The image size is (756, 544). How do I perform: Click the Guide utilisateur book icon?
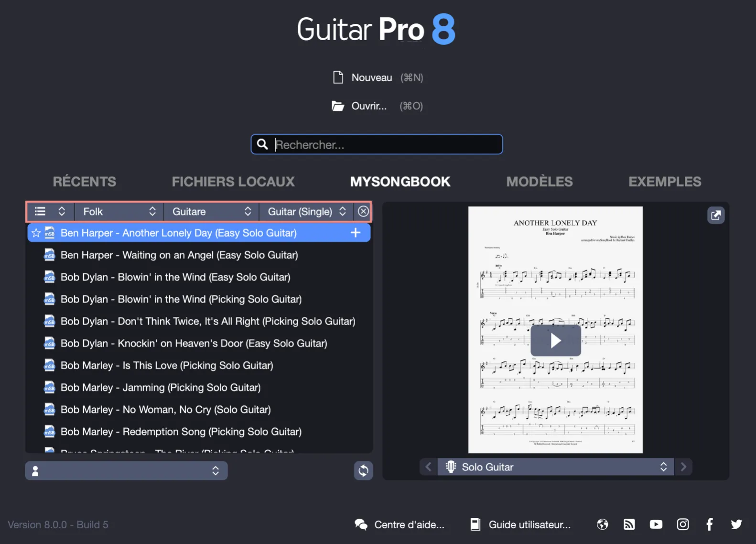pos(475,524)
